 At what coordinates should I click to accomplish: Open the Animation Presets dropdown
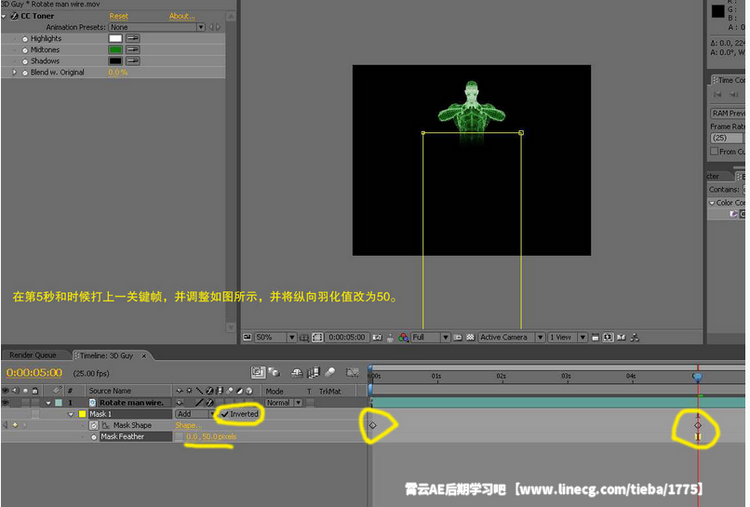[200, 27]
